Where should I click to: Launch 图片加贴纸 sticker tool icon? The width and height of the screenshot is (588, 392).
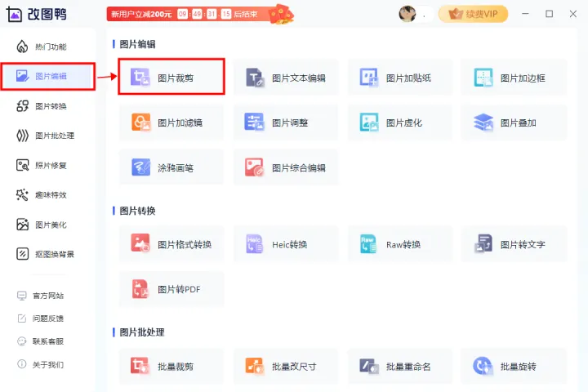369,78
